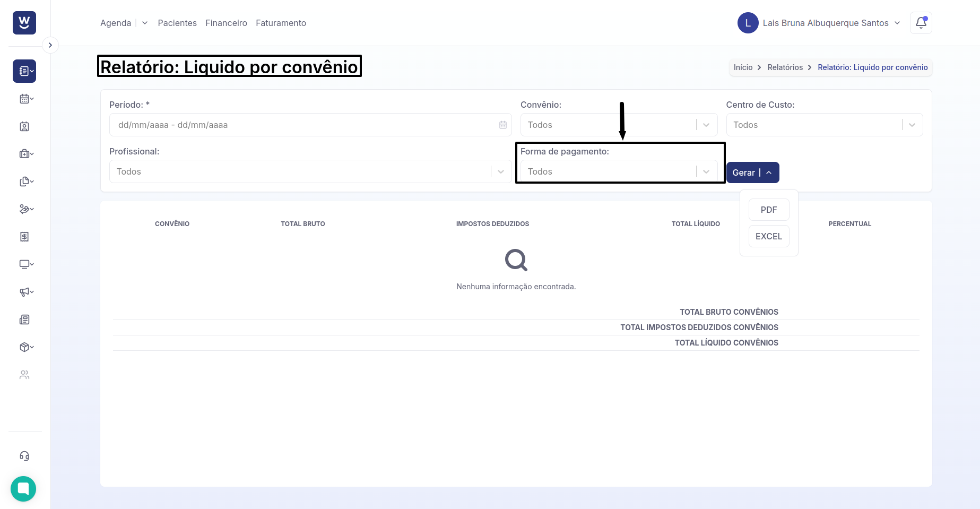Click the page title Relatório: Liquido por convênio
Image resolution: width=980 pixels, height=509 pixels.
point(229,67)
